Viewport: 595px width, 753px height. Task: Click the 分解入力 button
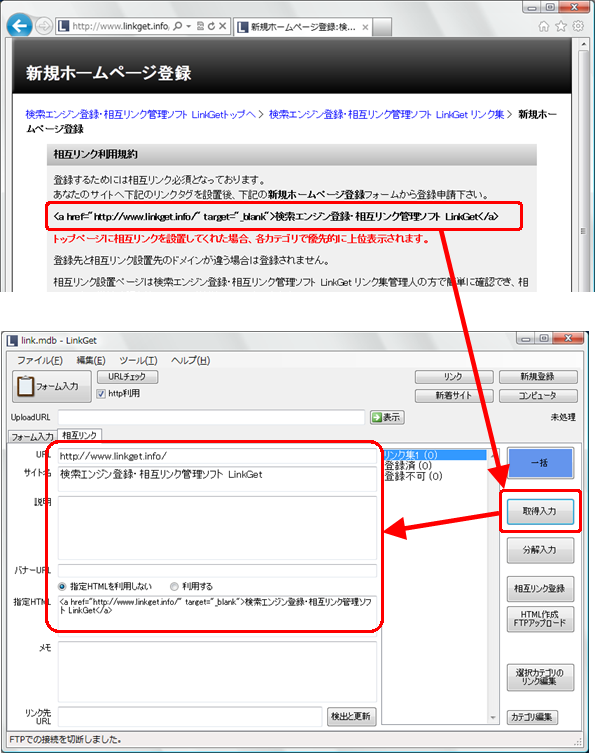540,550
